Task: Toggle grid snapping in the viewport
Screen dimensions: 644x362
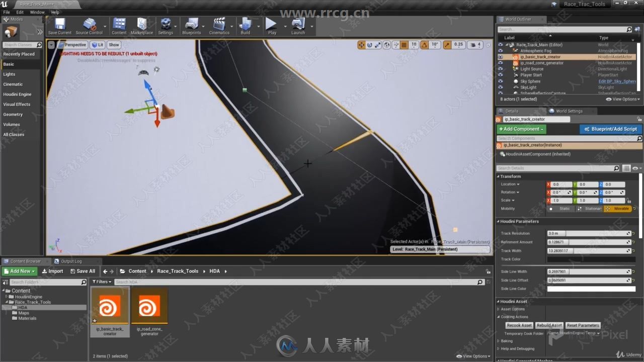Action: (404, 45)
